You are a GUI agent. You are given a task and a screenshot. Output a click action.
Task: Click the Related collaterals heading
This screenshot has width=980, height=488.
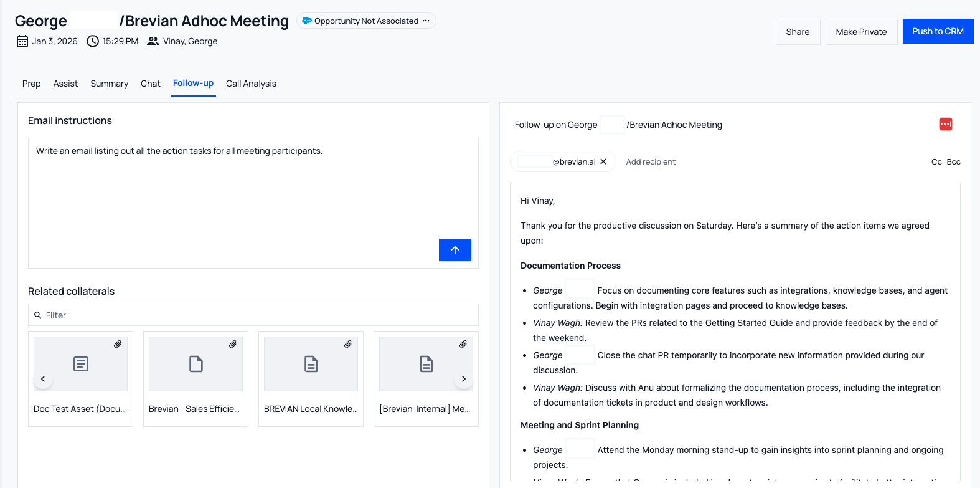71,291
